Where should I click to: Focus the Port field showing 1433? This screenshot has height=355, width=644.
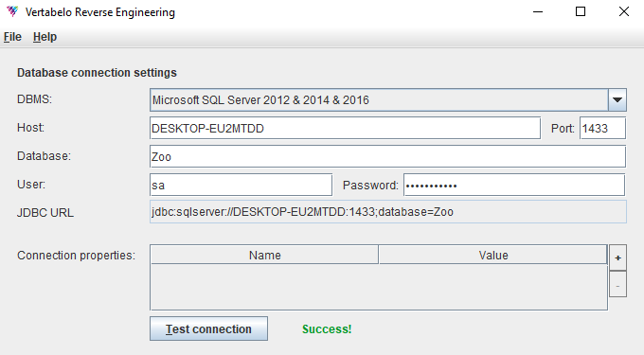coord(602,128)
